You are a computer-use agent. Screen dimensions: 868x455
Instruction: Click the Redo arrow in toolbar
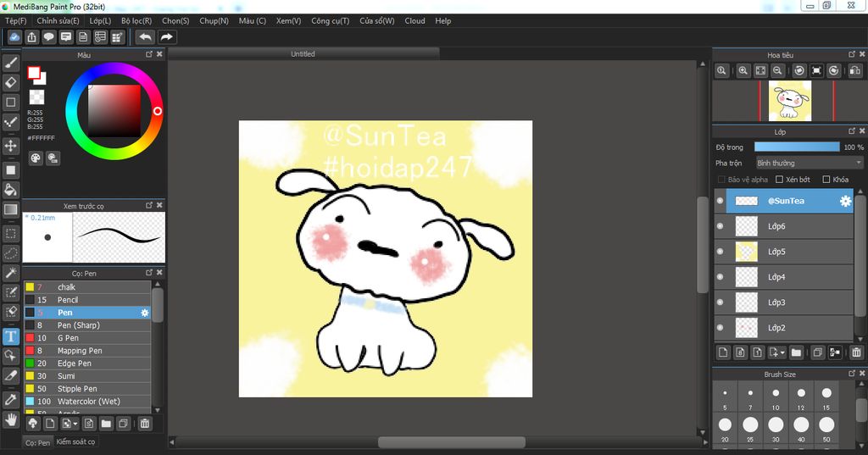tap(166, 37)
